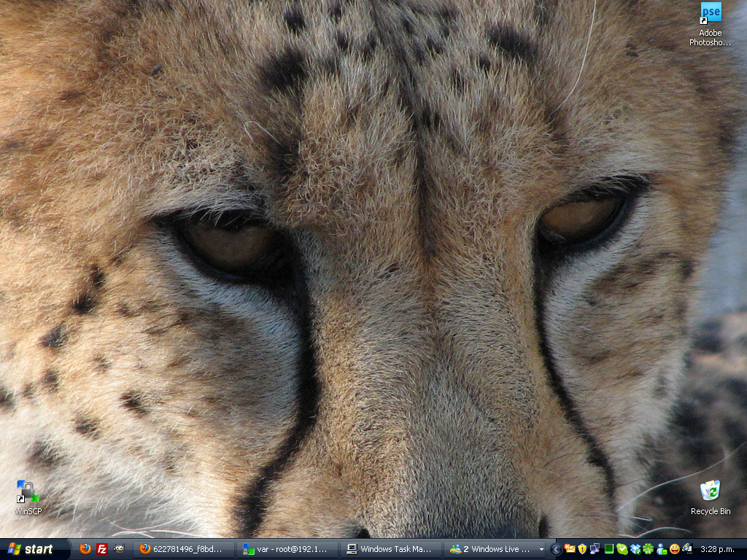Viewport: 747px width, 560px height.
Task: Open the Windows Live grouped taskbar dropdown
Action: [x=541, y=549]
